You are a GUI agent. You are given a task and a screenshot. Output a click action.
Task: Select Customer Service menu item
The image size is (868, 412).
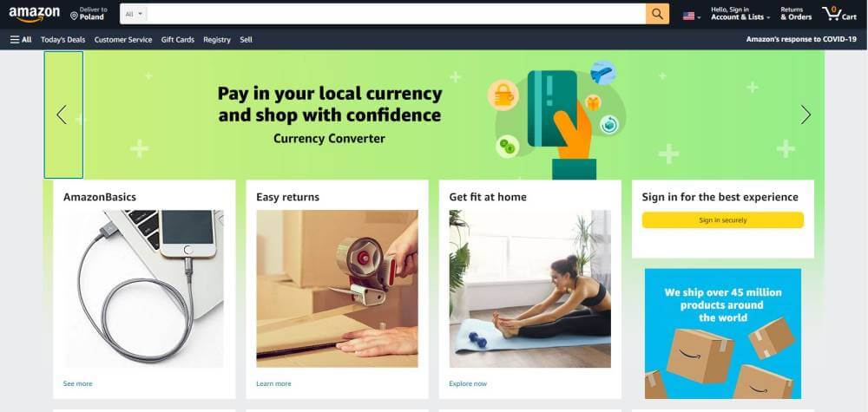click(123, 39)
